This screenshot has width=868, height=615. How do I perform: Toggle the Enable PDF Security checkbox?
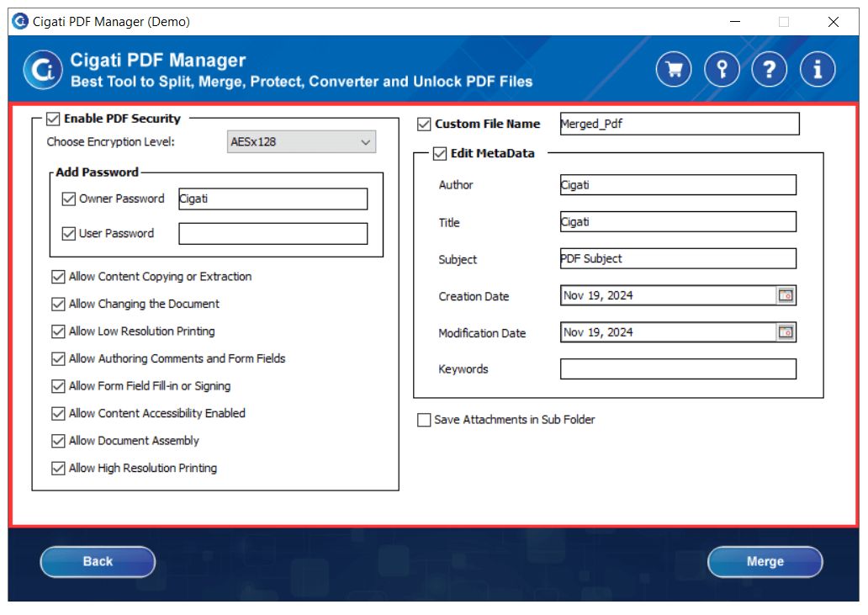[x=53, y=119]
